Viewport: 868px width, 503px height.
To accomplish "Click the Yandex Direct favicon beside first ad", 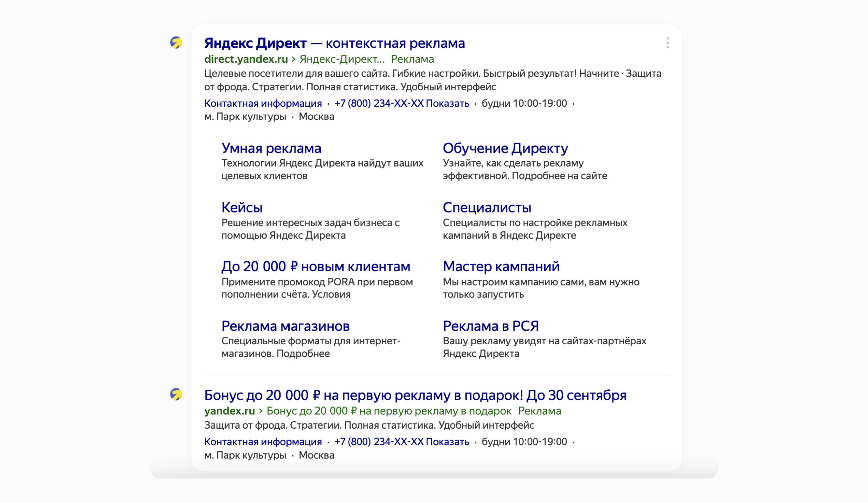I will (x=176, y=43).
